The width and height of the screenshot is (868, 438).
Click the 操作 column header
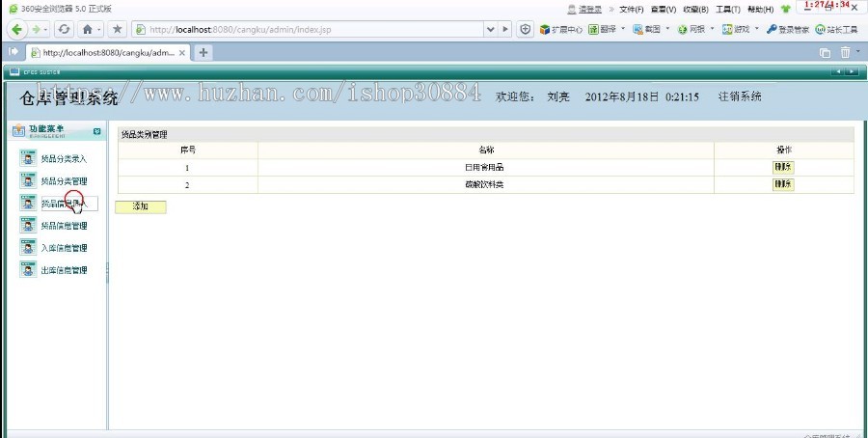click(784, 151)
